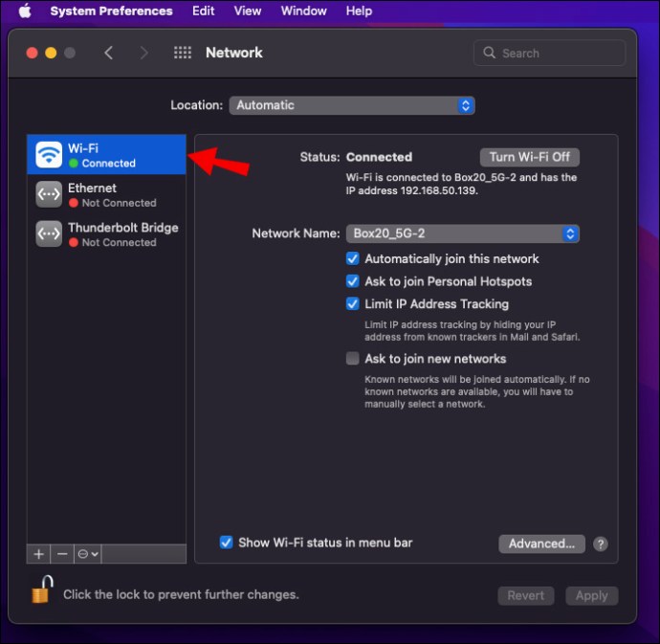Image resolution: width=660 pixels, height=644 pixels.
Task: Open the Apple menu
Action: tap(25, 11)
